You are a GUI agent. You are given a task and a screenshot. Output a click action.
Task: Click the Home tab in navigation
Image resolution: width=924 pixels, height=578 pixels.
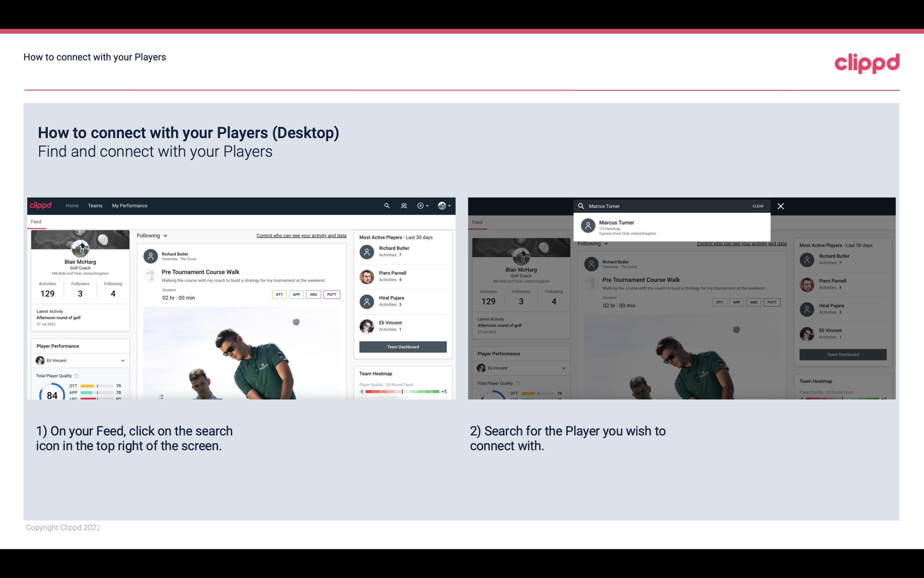click(71, 206)
